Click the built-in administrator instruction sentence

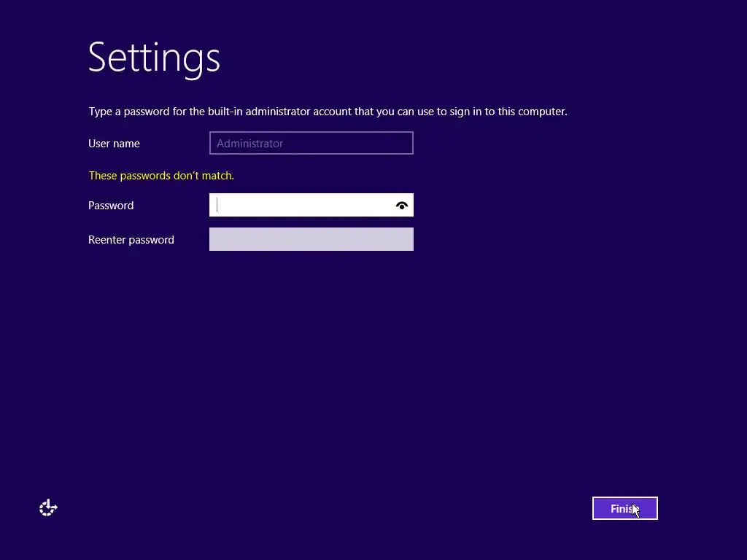328,112
